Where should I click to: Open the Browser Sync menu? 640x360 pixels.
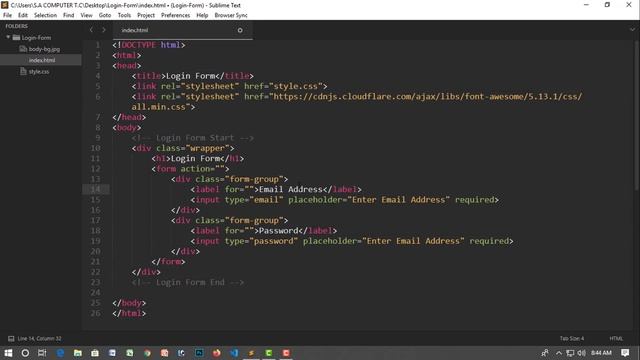tap(231, 15)
